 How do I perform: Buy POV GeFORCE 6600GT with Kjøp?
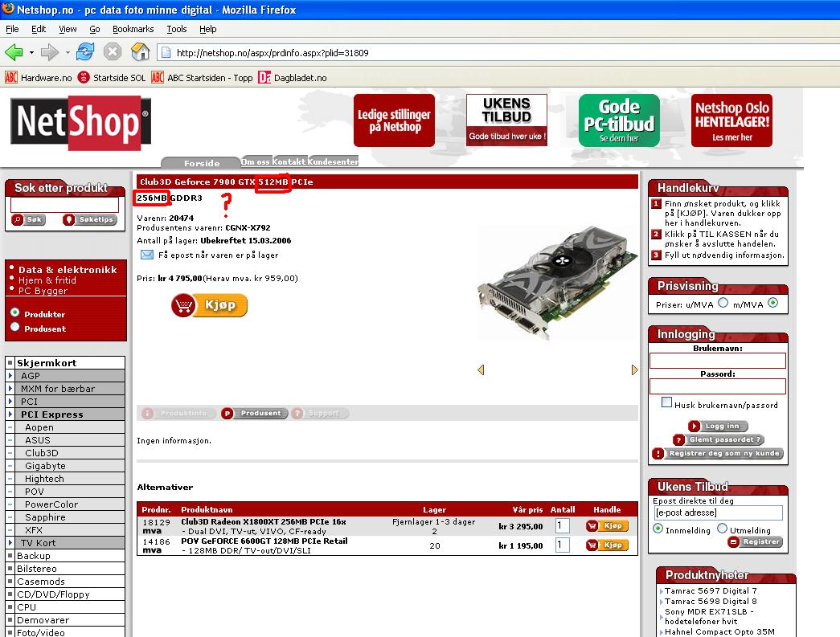click(607, 545)
